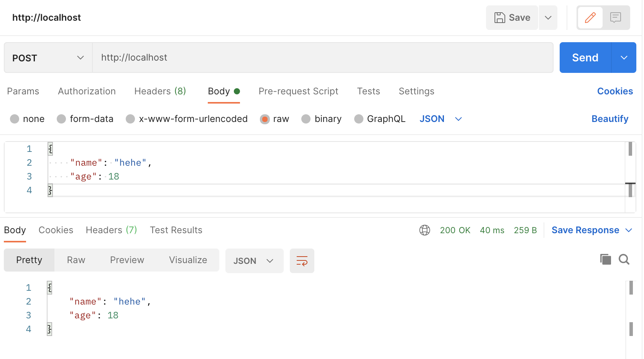644x359 pixels.
Task: Open the Settings tab
Action: [x=416, y=91]
